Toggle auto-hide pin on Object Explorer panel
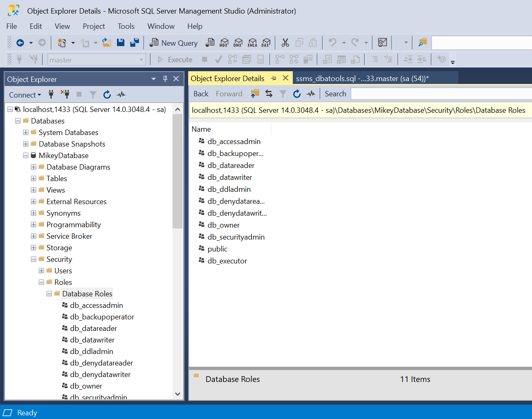The width and height of the screenshot is (532, 419). pos(165,79)
